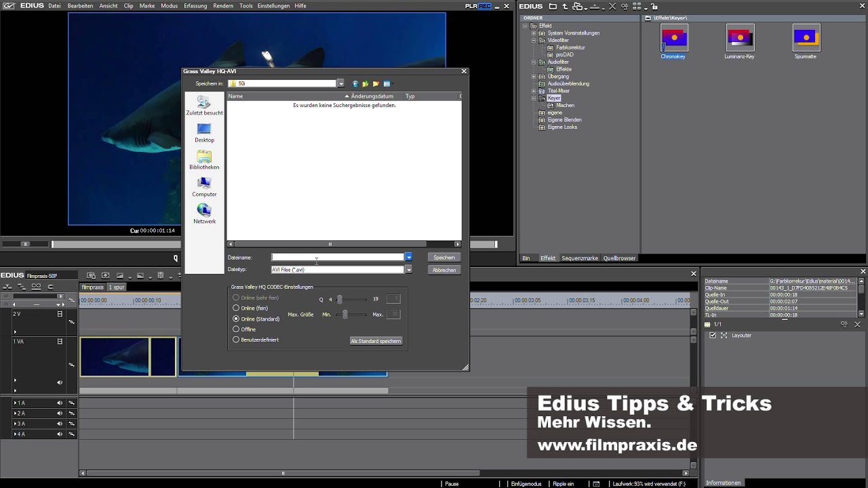The image size is (868, 488).
Task: Switch to the Quellbrowser tab
Action: point(620,258)
